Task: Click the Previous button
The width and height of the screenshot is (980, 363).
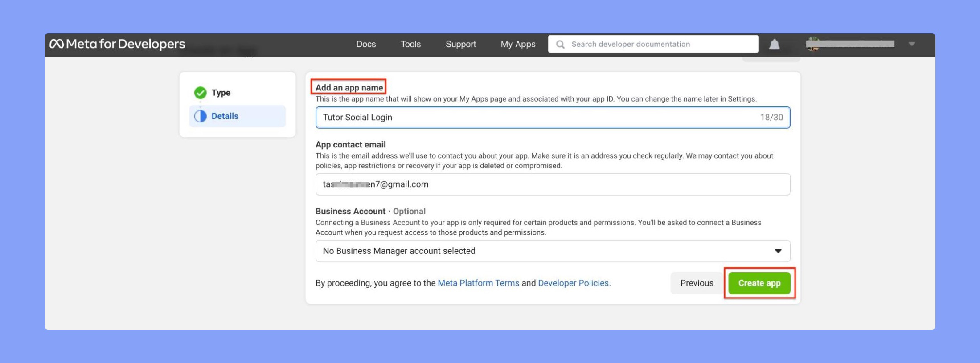Action: (697, 283)
